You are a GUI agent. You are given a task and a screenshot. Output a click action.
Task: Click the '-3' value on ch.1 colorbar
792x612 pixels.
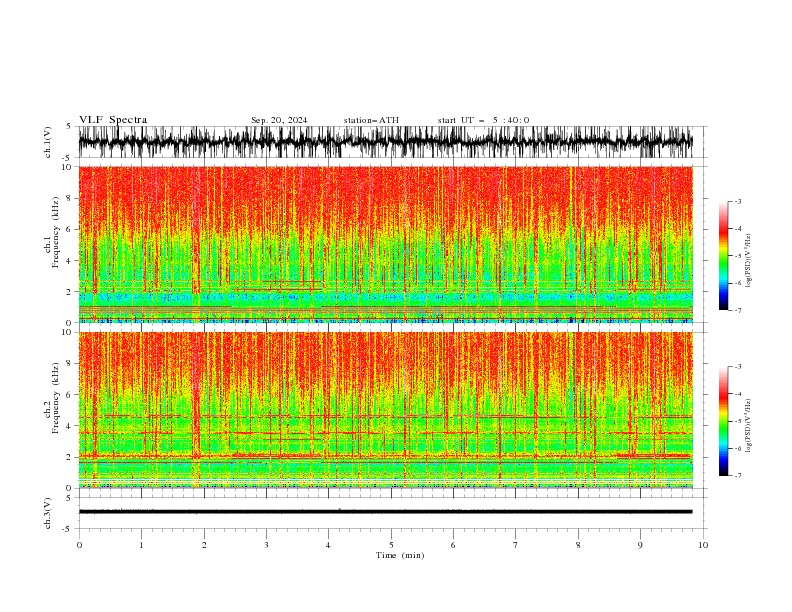[x=737, y=201]
